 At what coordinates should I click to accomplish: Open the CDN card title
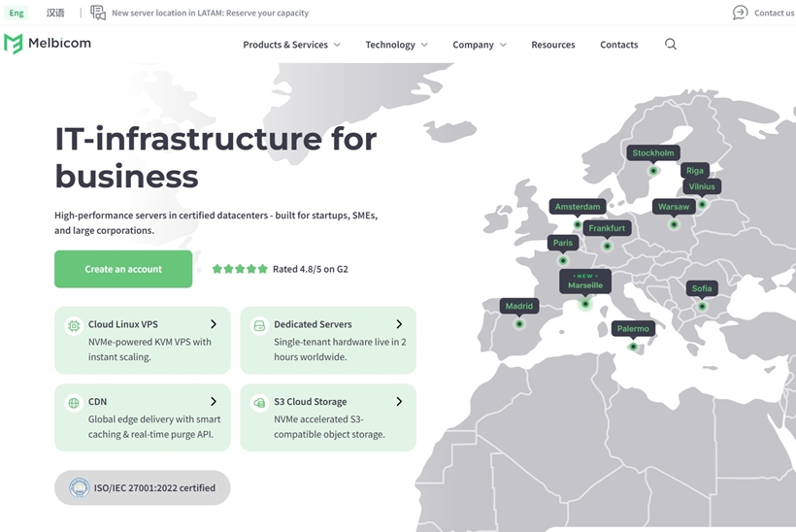tap(97, 402)
